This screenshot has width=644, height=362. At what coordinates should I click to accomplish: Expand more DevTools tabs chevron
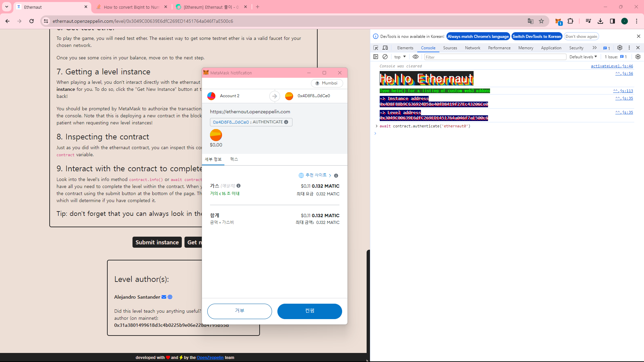(595, 48)
